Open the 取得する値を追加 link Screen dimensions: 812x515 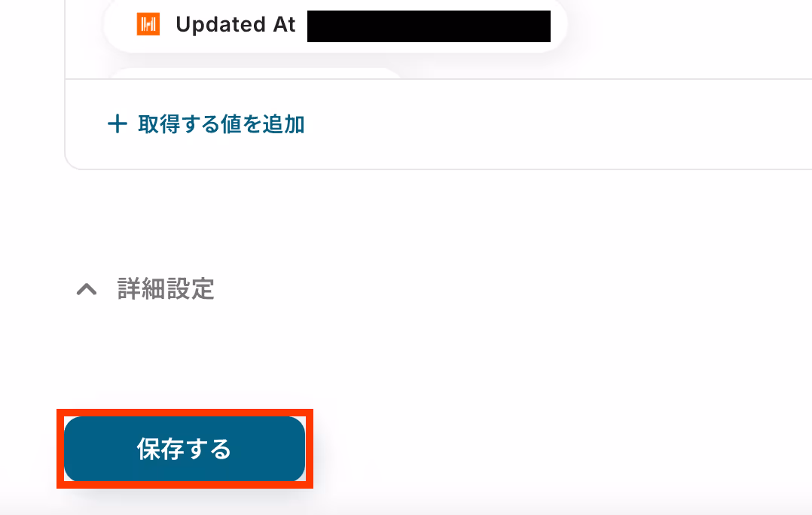[206, 124]
